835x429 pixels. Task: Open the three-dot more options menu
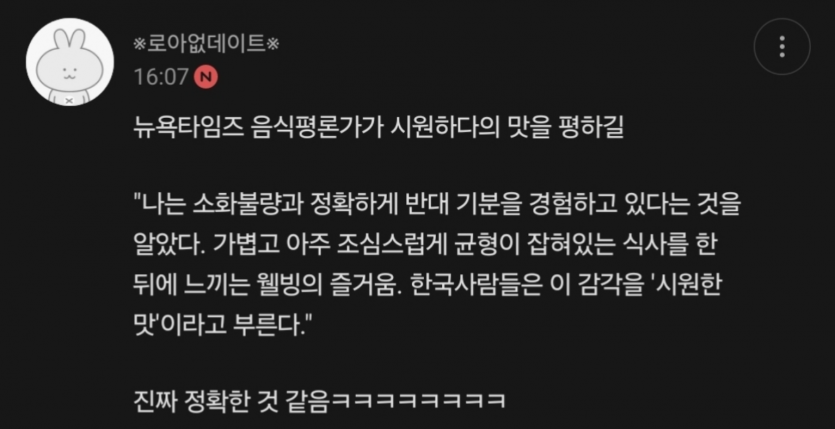pos(782,47)
